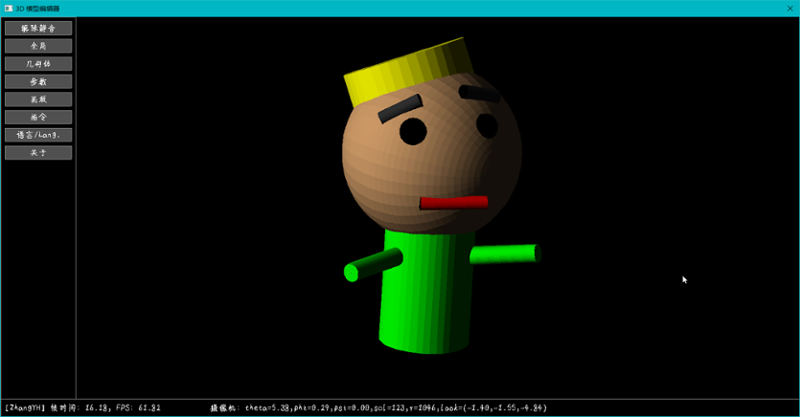The height and width of the screenshot is (417, 800).
Task: Select the model's right black eye
Action: pyautogui.click(x=487, y=126)
